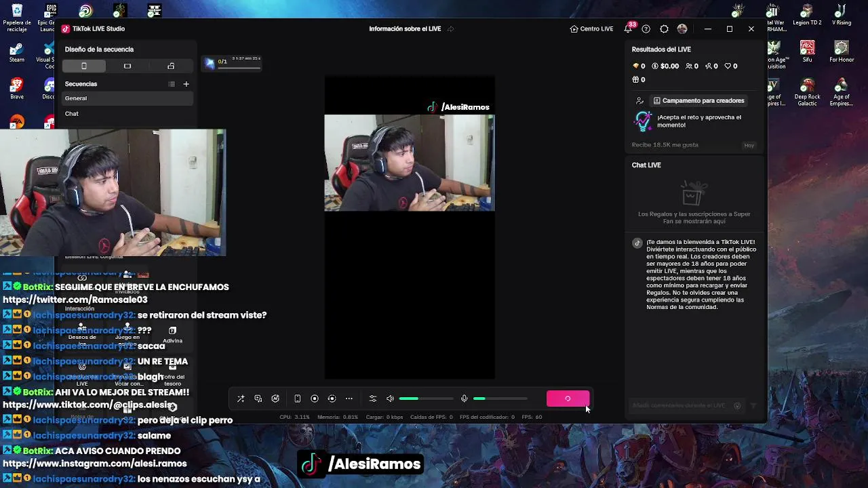
Task: Open the Brave browser desktop shortcut
Action: pyautogui.click(x=16, y=88)
